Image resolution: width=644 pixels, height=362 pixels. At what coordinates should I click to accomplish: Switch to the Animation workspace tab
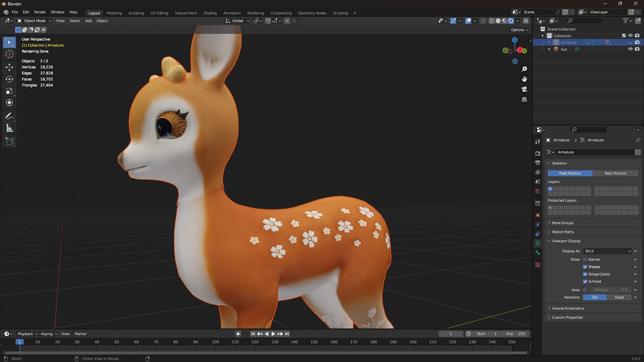tap(232, 13)
